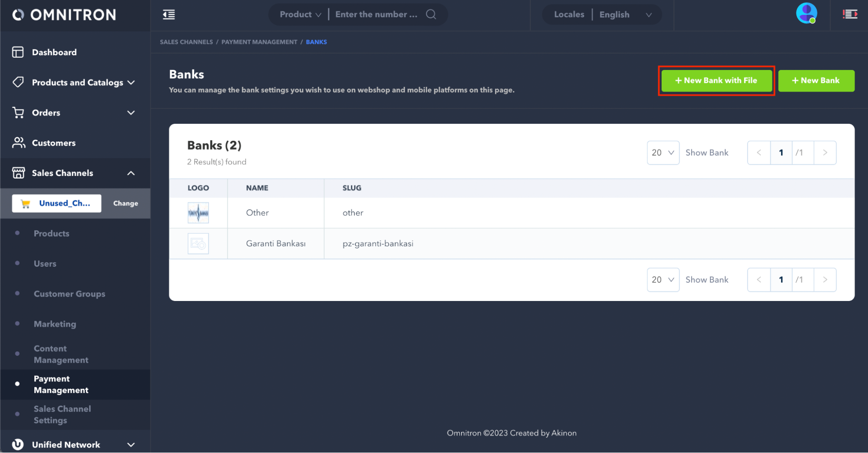The image size is (868, 453).
Task: Open the English locale dropdown
Action: click(x=625, y=15)
